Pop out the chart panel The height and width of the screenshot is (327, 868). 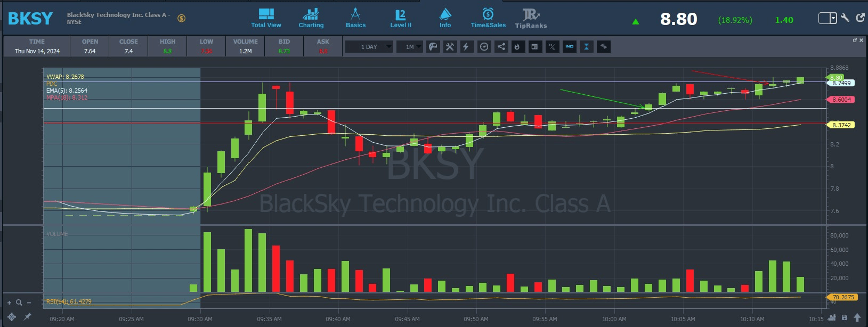tap(855, 40)
